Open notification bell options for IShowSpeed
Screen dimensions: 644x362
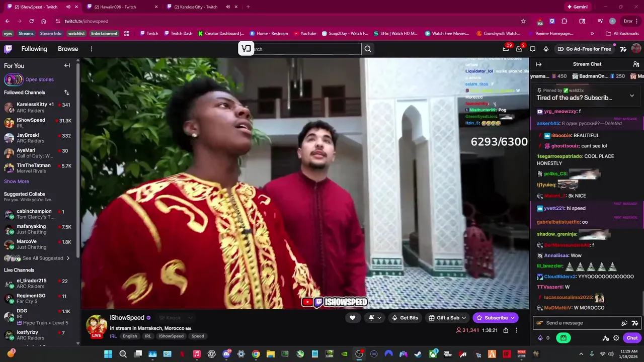[x=375, y=318]
